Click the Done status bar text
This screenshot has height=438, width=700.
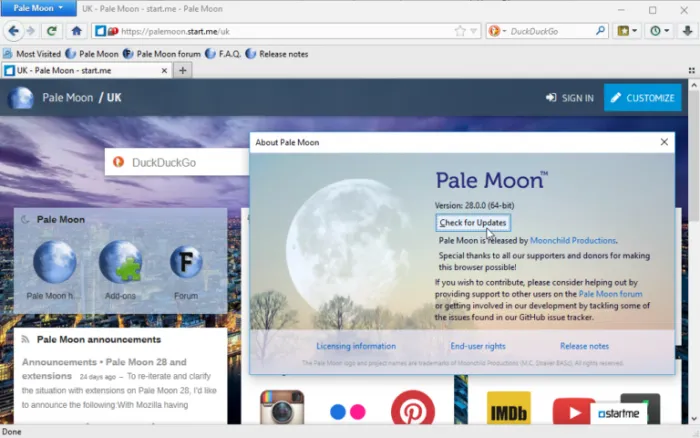coord(12,432)
